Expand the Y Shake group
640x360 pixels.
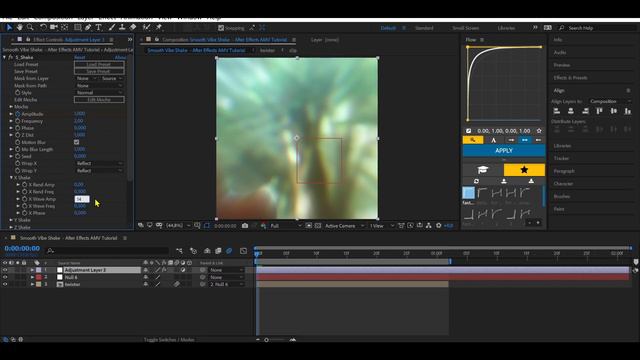point(11,220)
